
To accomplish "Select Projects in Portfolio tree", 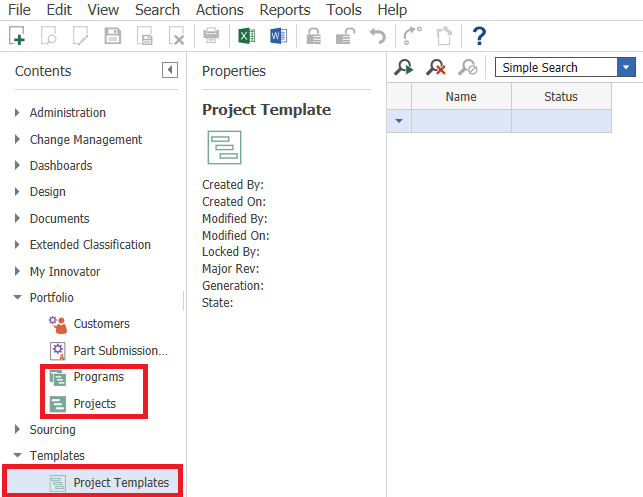I will click(94, 404).
